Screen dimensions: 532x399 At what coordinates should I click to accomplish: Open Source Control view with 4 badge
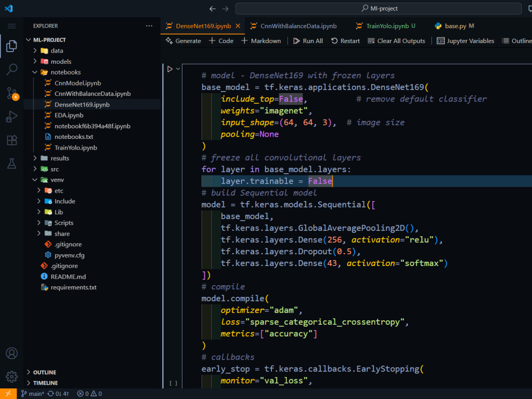[x=12, y=93]
